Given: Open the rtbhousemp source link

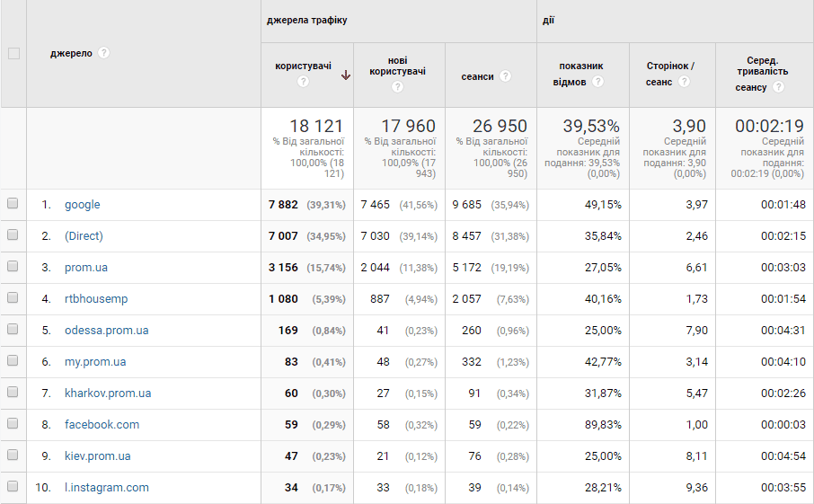Looking at the screenshot, I should (96, 299).
